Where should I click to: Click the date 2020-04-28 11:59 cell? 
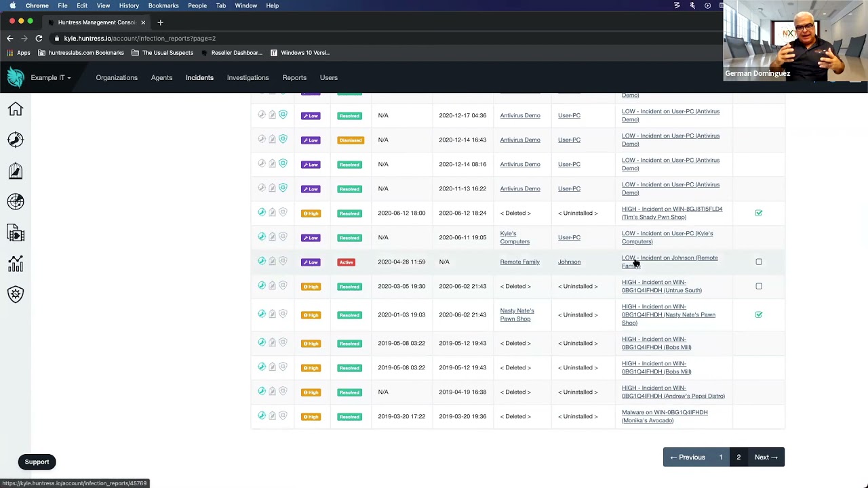(401, 262)
